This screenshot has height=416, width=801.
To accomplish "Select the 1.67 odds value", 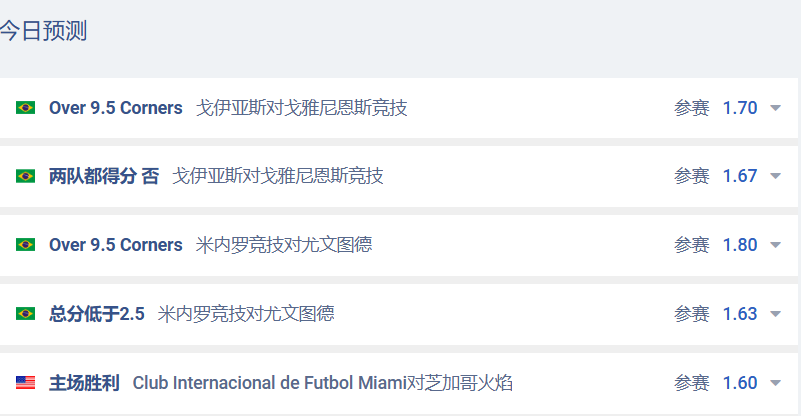I will [x=740, y=176].
